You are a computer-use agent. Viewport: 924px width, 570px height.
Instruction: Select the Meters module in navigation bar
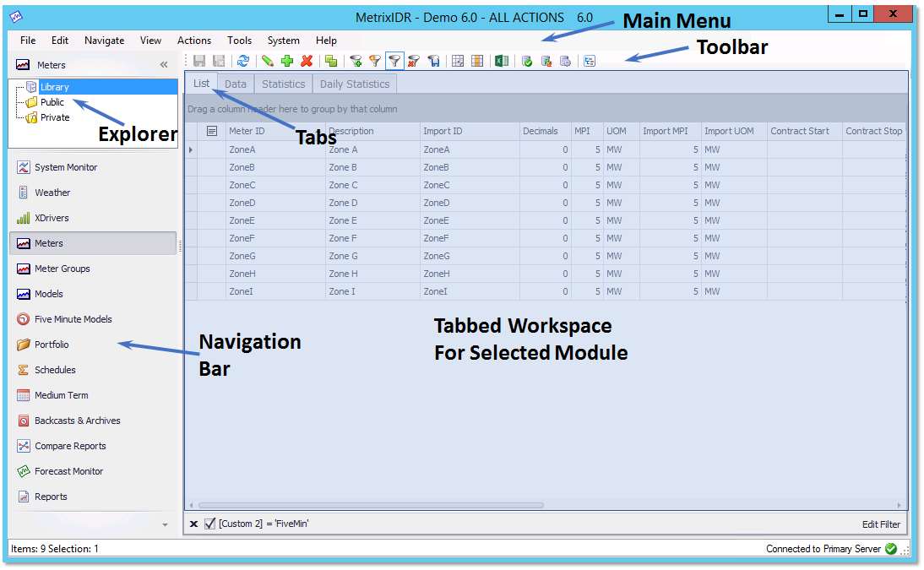click(x=93, y=243)
